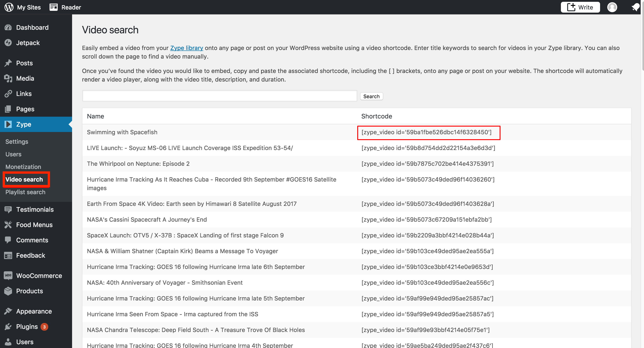Click the shortcode for Swimming with Spacefish
Viewport: 644px width, 348px height.
426,132
